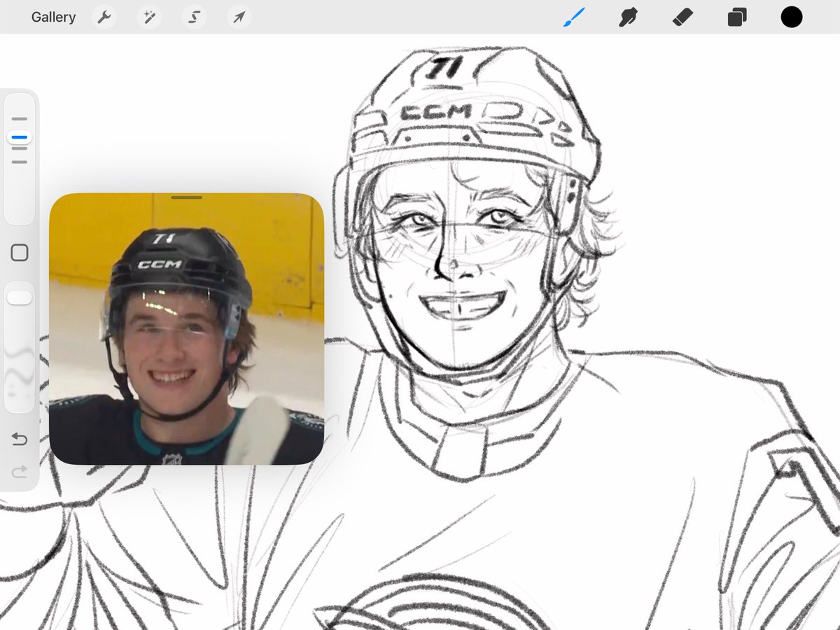This screenshot has width=840, height=630.
Task: Select the Transform arrow tool
Action: click(239, 17)
